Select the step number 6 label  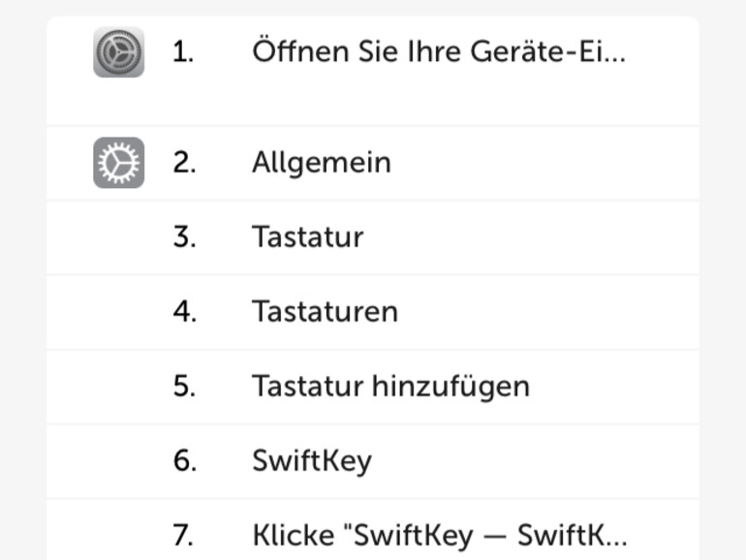(x=184, y=460)
